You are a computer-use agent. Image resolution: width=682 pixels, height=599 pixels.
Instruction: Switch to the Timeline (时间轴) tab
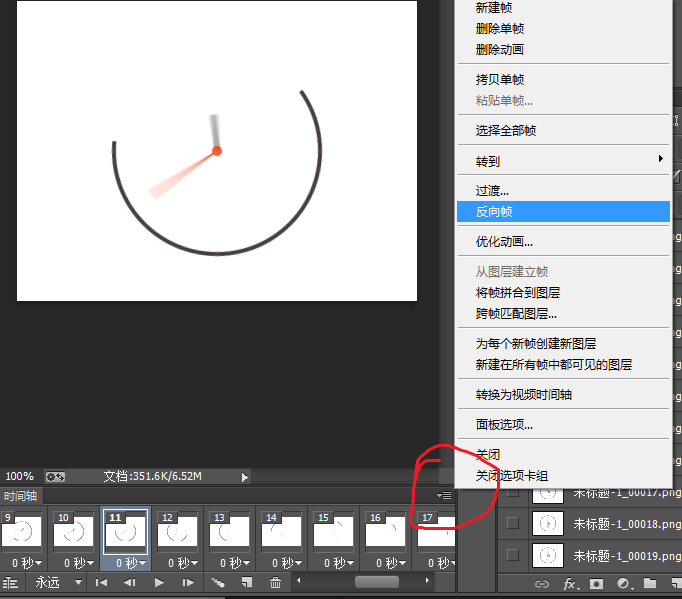[20, 496]
